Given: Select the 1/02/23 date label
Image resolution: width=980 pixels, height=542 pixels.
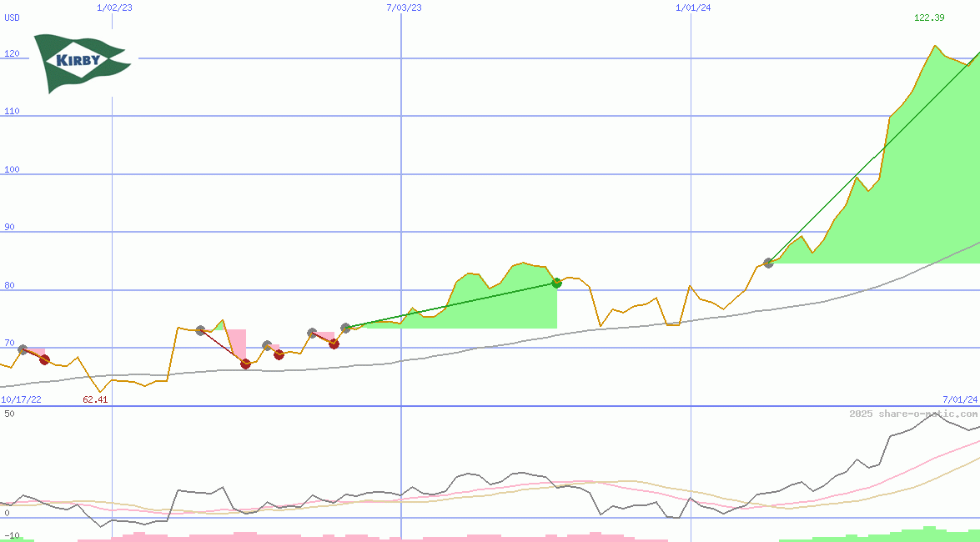Looking at the screenshot, I should 114,8.
